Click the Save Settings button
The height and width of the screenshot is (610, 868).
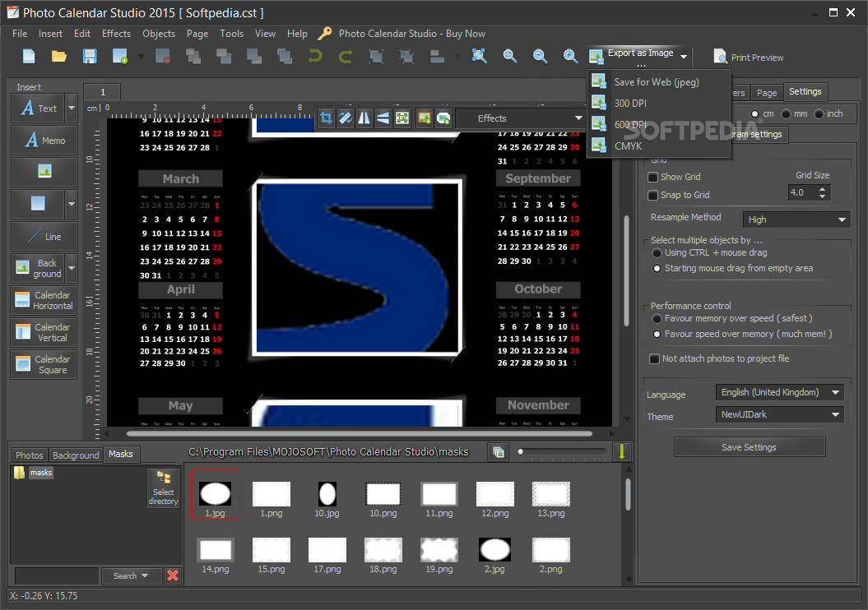749,447
